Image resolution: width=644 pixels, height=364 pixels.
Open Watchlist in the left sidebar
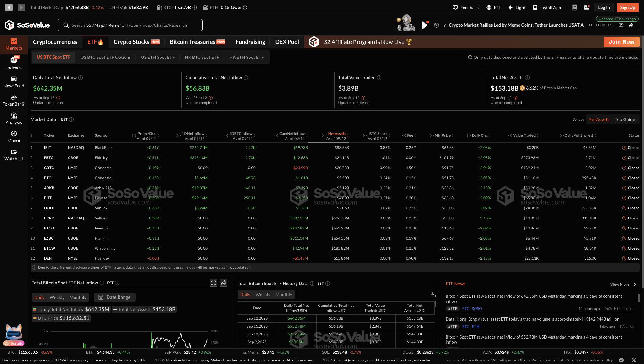click(14, 155)
